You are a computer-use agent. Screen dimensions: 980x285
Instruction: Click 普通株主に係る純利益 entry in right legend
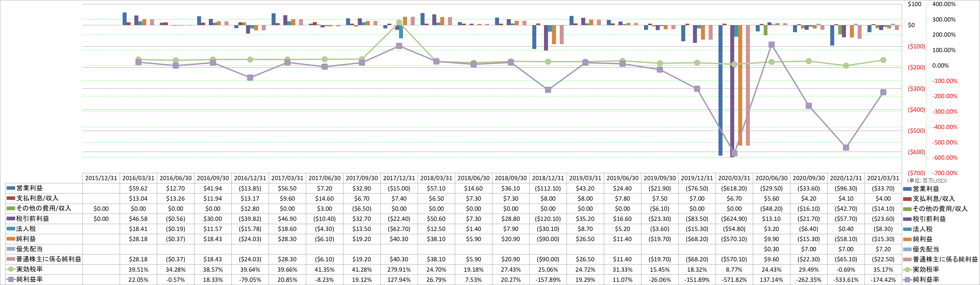point(945,259)
